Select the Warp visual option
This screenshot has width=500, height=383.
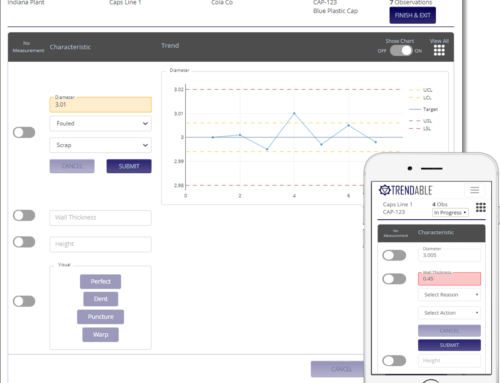tap(100, 334)
